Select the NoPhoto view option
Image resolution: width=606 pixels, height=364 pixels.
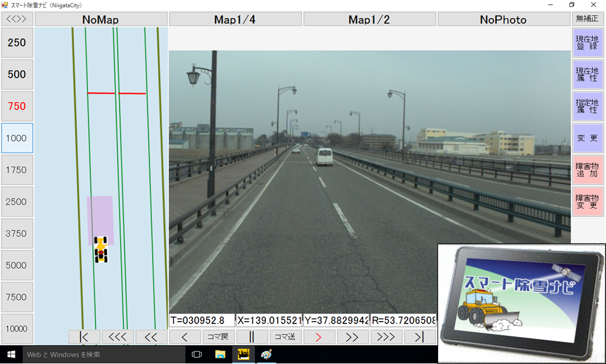[x=503, y=20]
